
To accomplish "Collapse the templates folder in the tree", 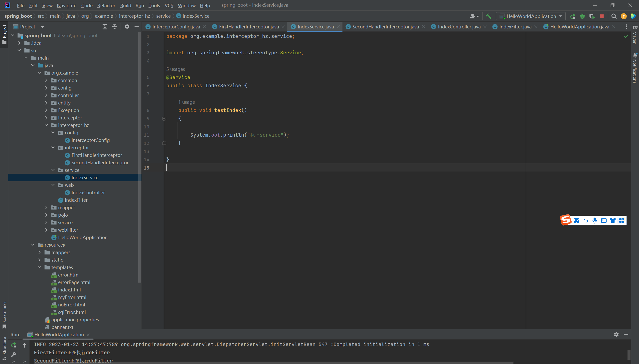I will pyautogui.click(x=39, y=267).
